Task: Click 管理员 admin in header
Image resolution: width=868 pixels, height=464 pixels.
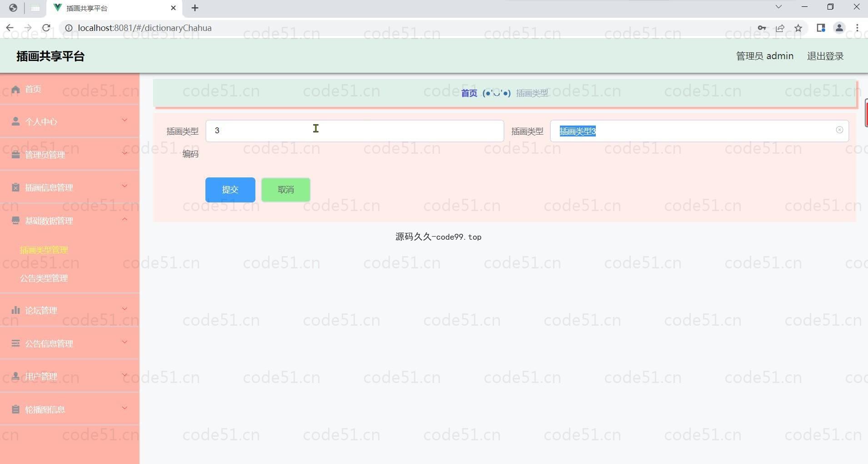Action: pyautogui.click(x=765, y=56)
